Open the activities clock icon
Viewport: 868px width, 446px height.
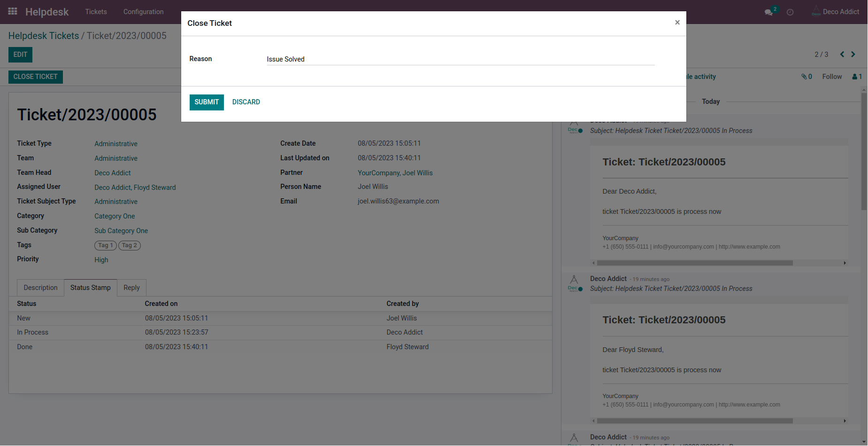[790, 12]
